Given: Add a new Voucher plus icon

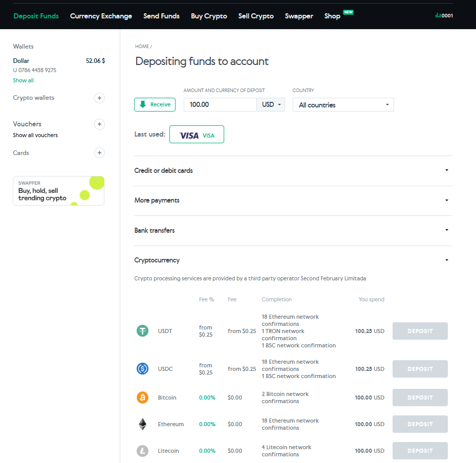Looking at the screenshot, I should tap(100, 124).
